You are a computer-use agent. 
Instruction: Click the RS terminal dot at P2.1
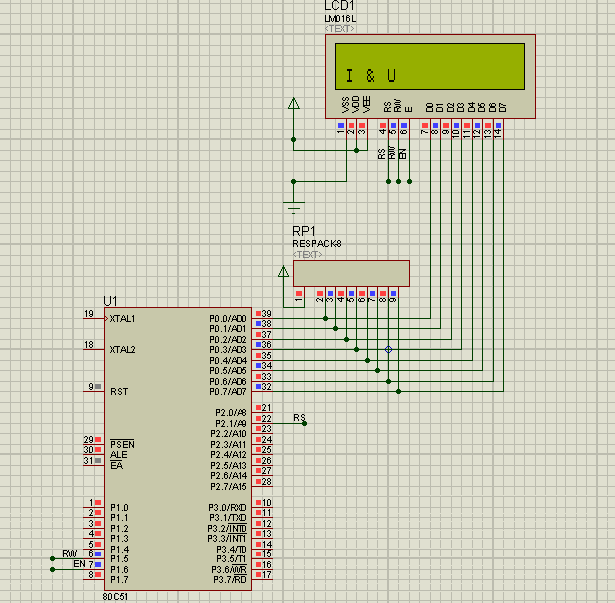304,423
